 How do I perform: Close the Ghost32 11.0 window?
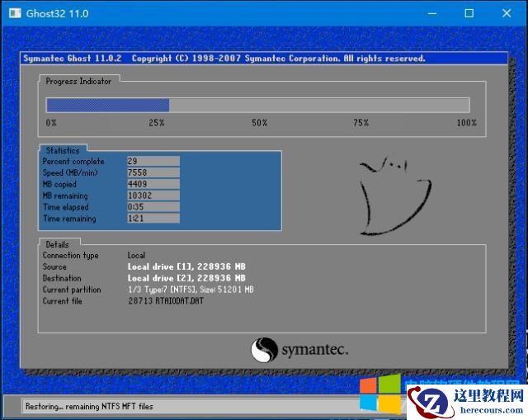tap(507, 13)
